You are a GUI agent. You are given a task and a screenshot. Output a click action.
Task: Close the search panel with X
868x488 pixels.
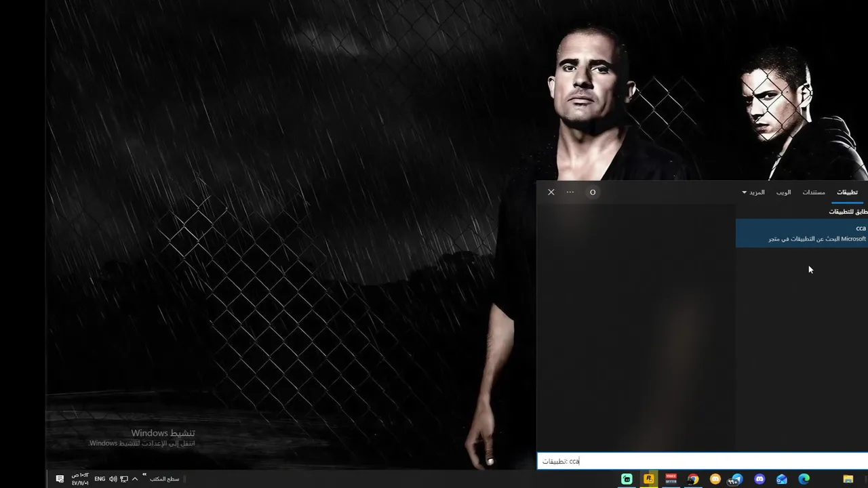tap(551, 192)
